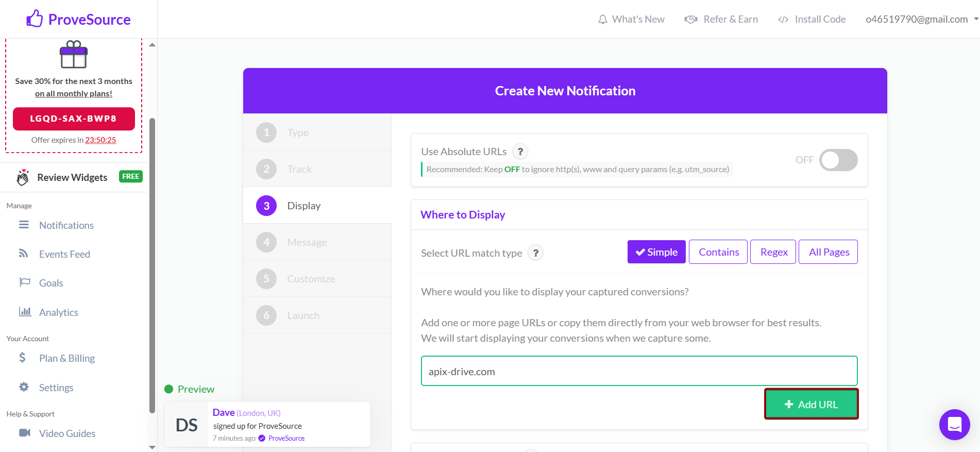Click the Add URL button

(812, 404)
